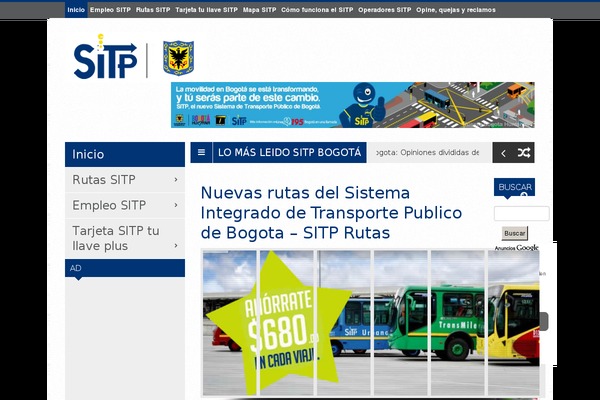Click the La movilidad en Bogotá banner
The image size is (600, 400).
coord(352,105)
